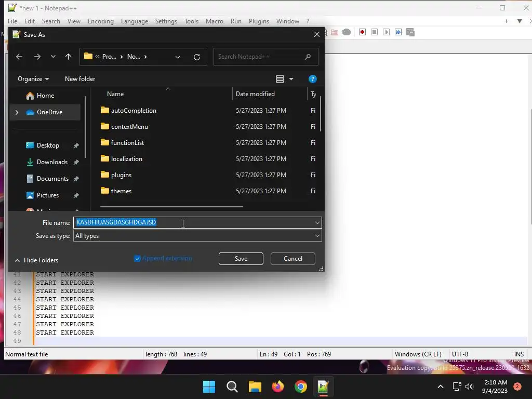Open the Save As help icon
This screenshot has height=399, width=532.
[x=312, y=79]
